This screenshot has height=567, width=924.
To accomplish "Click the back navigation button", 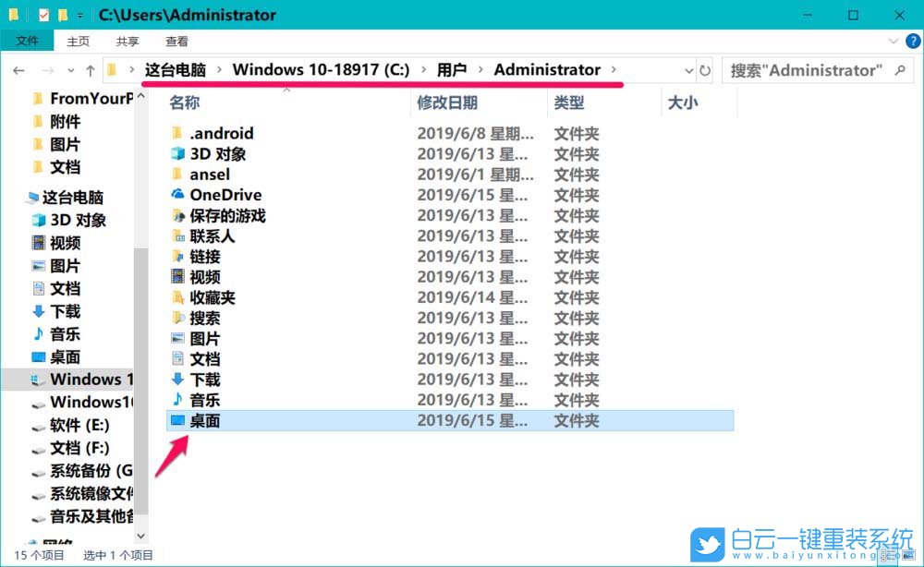I will (x=19, y=69).
